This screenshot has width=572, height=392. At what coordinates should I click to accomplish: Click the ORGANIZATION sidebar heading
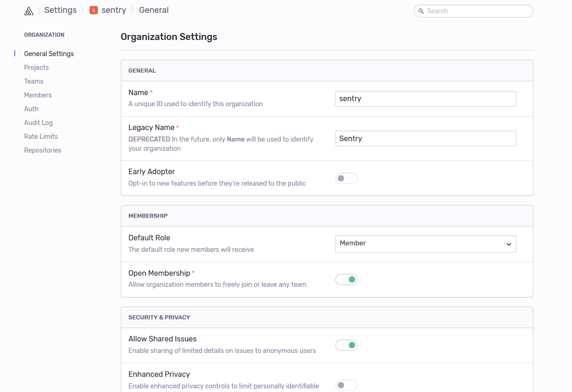pyautogui.click(x=44, y=35)
